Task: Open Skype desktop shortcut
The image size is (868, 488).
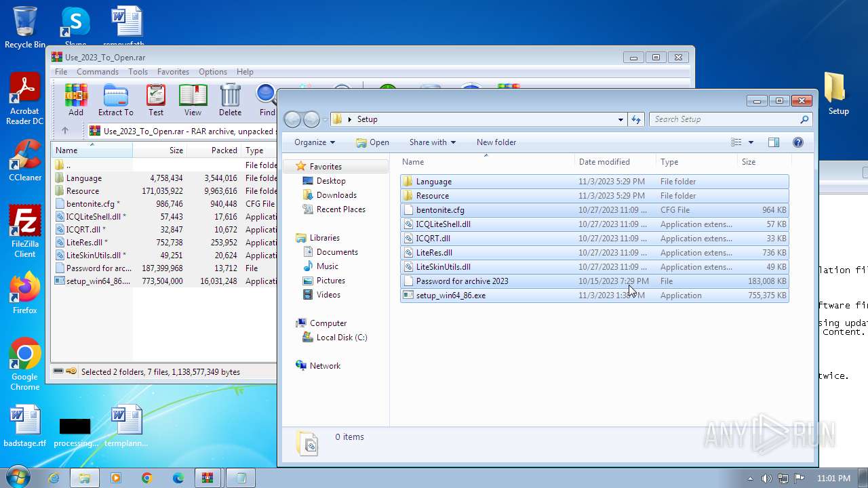Action: pos(75,27)
